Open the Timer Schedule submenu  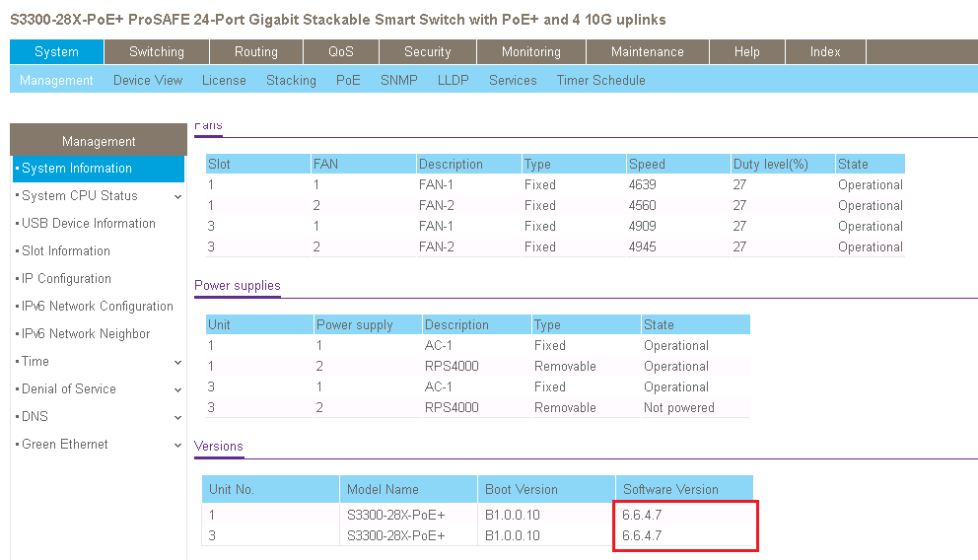pos(601,81)
